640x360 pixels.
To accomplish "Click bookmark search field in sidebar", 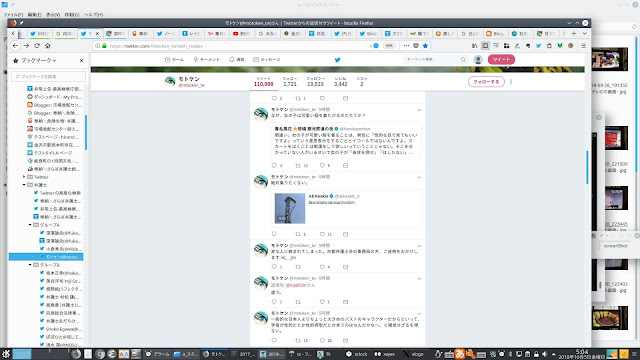I will [49, 76].
